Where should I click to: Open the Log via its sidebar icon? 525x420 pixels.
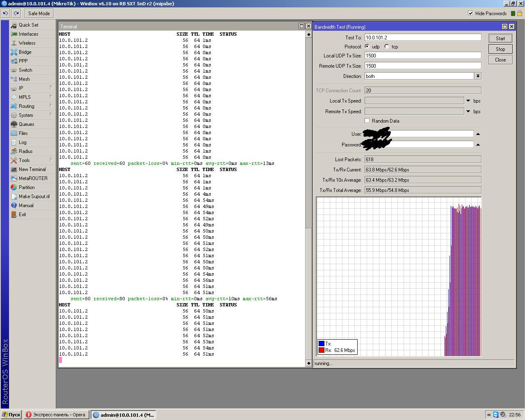coord(14,142)
